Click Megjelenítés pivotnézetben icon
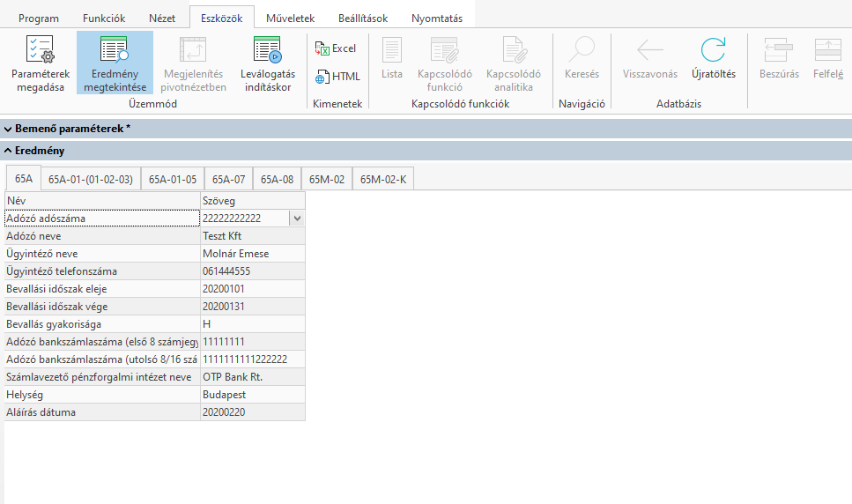 pyautogui.click(x=193, y=50)
